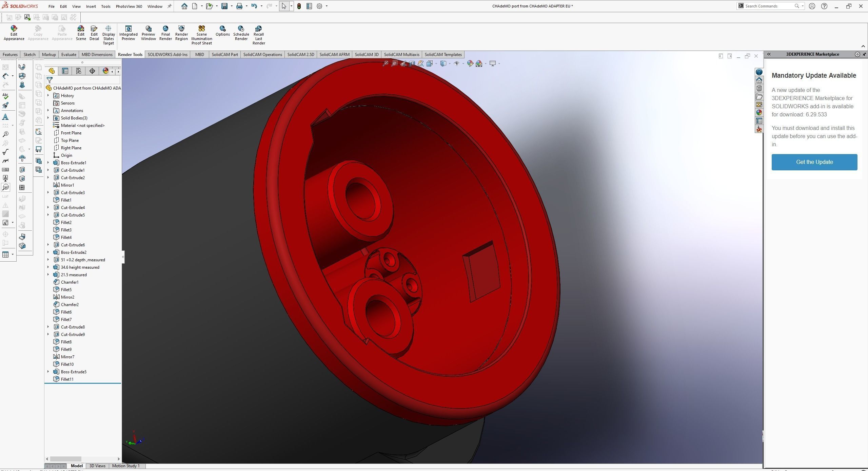Open Appearances task pane icon on right
Screen dimensions: 868x471
coord(759,113)
